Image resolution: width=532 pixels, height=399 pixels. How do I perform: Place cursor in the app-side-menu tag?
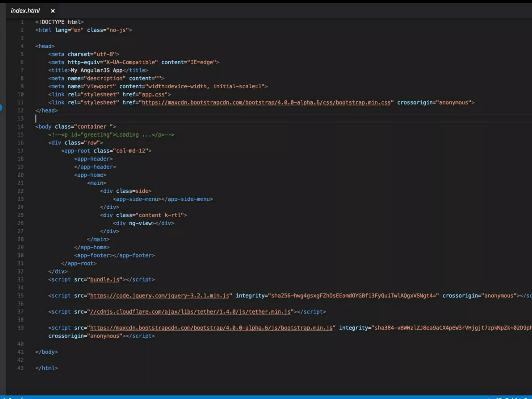[137, 199]
